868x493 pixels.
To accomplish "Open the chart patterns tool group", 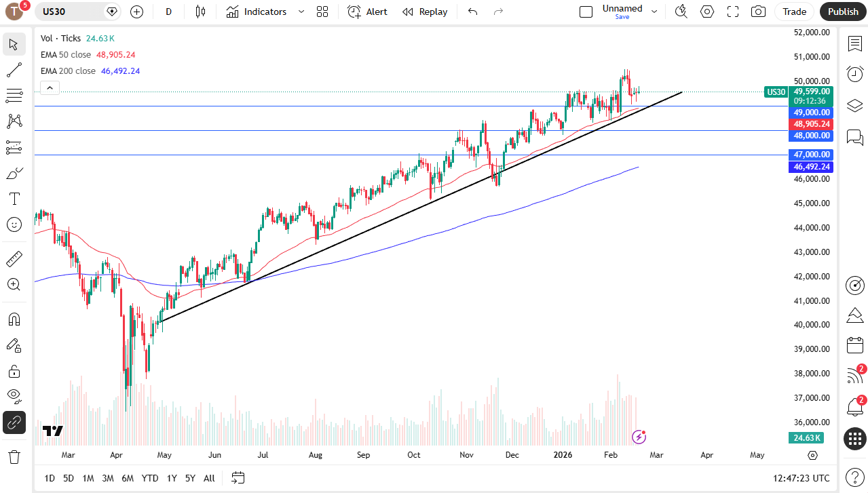I will [x=14, y=121].
